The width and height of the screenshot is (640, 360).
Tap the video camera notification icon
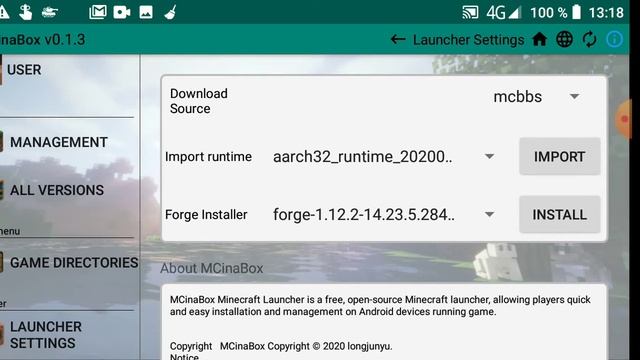pyautogui.click(x=122, y=12)
